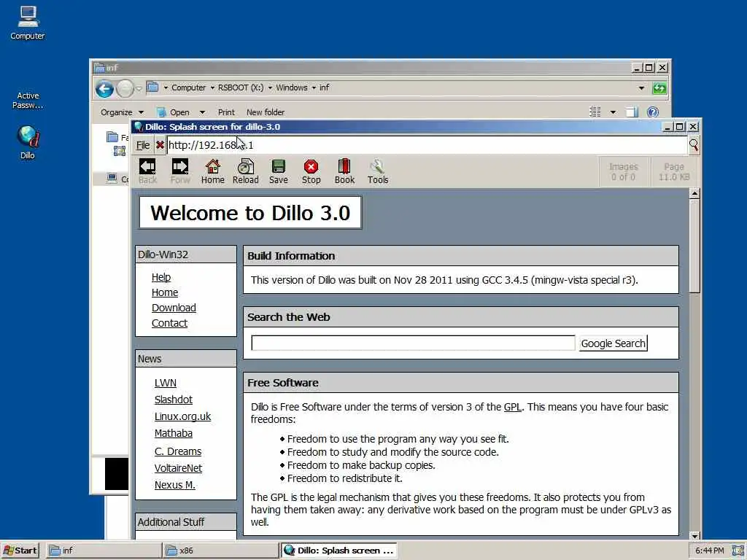This screenshot has height=560, width=747.
Task: Open the Tools menu icon in Dillo
Action: (x=378, y=171)
